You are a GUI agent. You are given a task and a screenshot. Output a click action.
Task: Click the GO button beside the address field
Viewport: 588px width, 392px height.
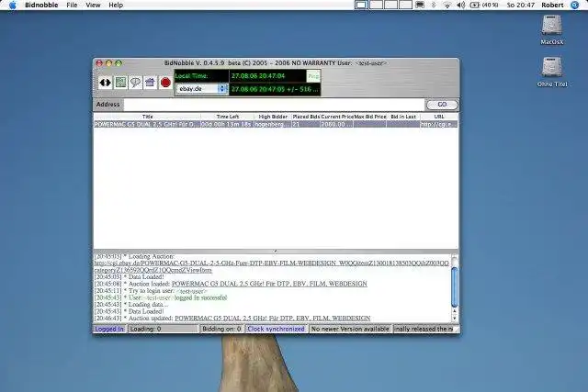click(x=442, y=105)
